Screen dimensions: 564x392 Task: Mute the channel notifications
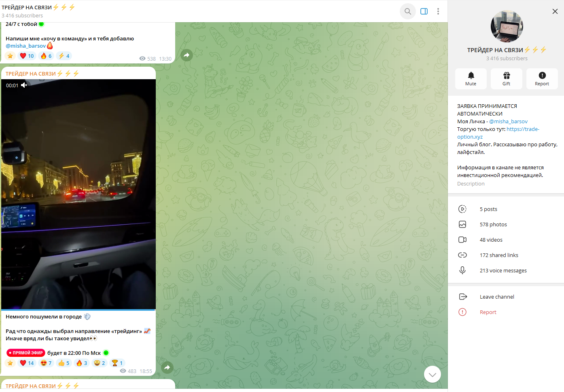(x=471, y=78)
